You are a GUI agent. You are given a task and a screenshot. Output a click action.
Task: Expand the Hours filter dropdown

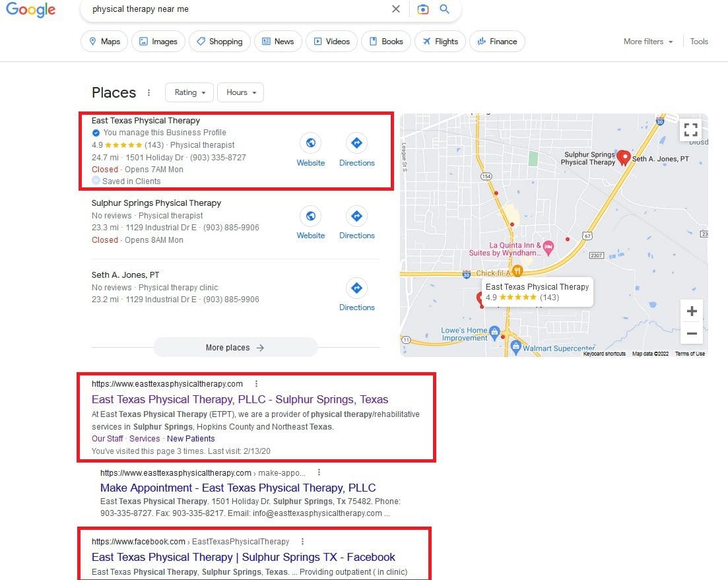click(240, 92)
